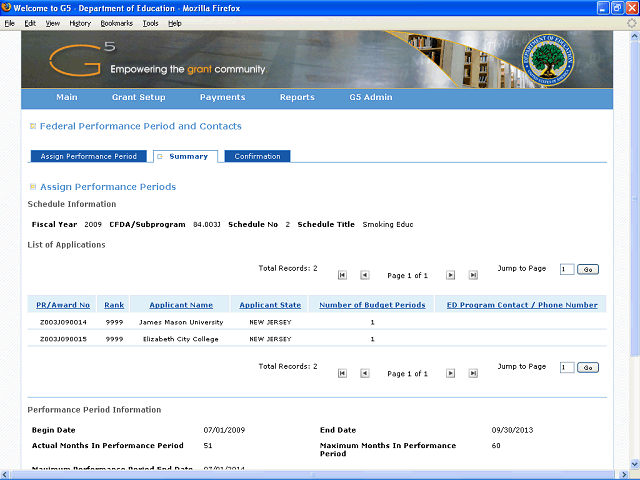Click bottom Jump to Page input field
The image size is (640, 480).
pos(567,367)
